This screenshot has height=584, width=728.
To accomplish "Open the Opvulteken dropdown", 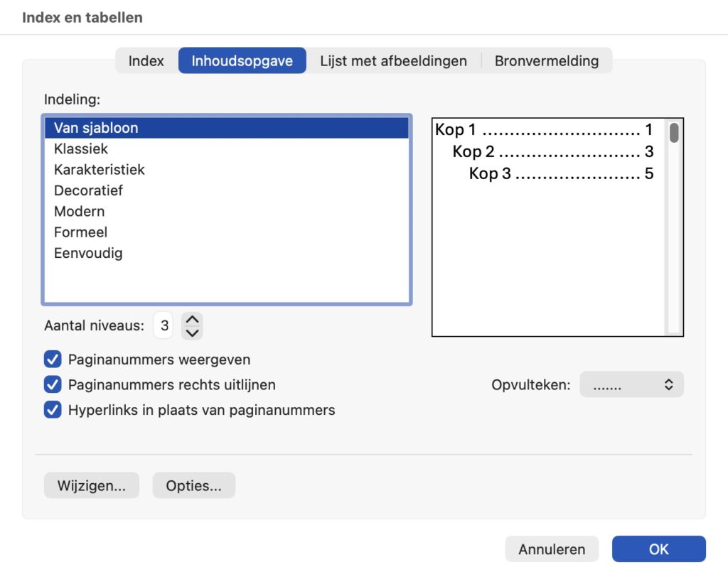I will coord(631,384).
